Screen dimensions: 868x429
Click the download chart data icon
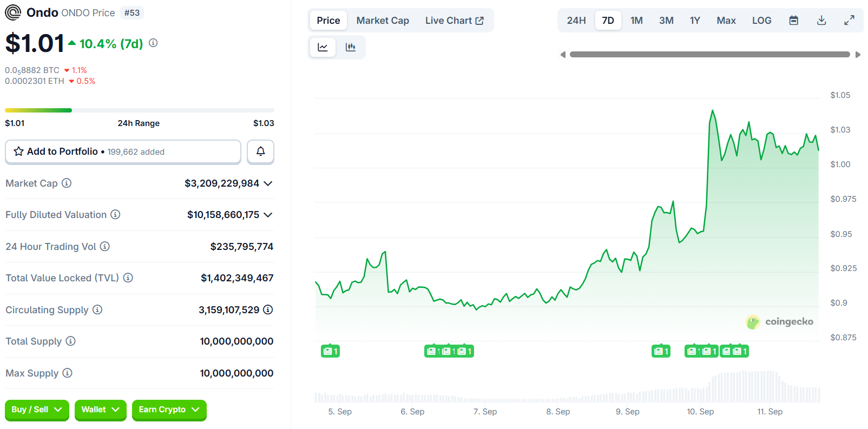(x=821, y=21)
